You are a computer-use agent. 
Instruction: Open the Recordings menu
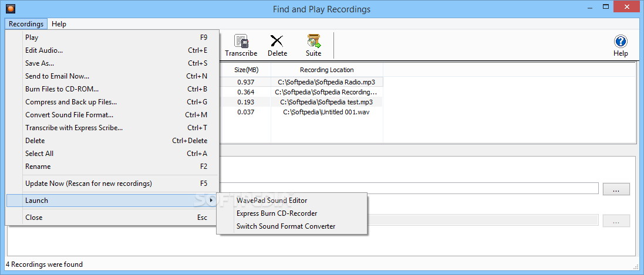pyautogui.click(x=26, y=24)
